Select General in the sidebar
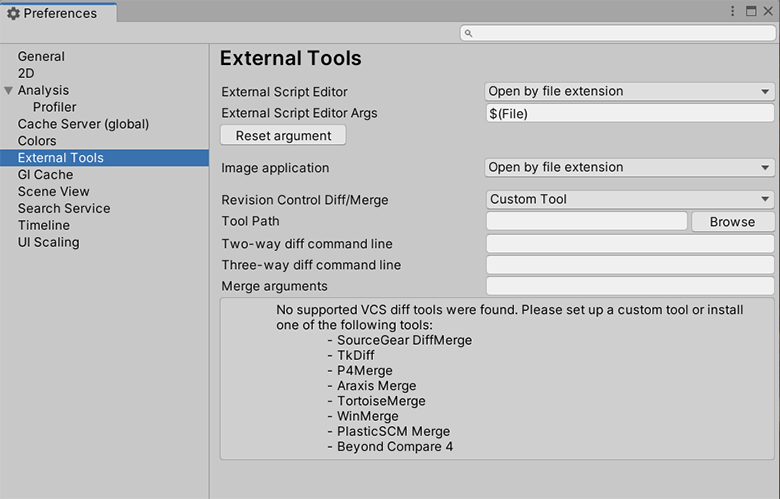Screen dimensions: 780x499 (x=41, y=57)
